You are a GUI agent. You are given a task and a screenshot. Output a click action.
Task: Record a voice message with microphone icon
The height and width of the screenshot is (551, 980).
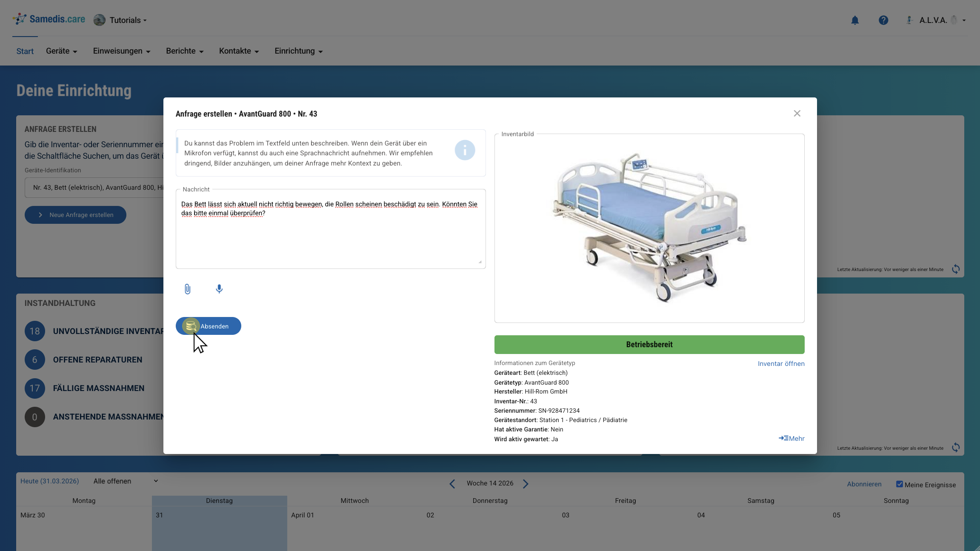click(219, 289)
